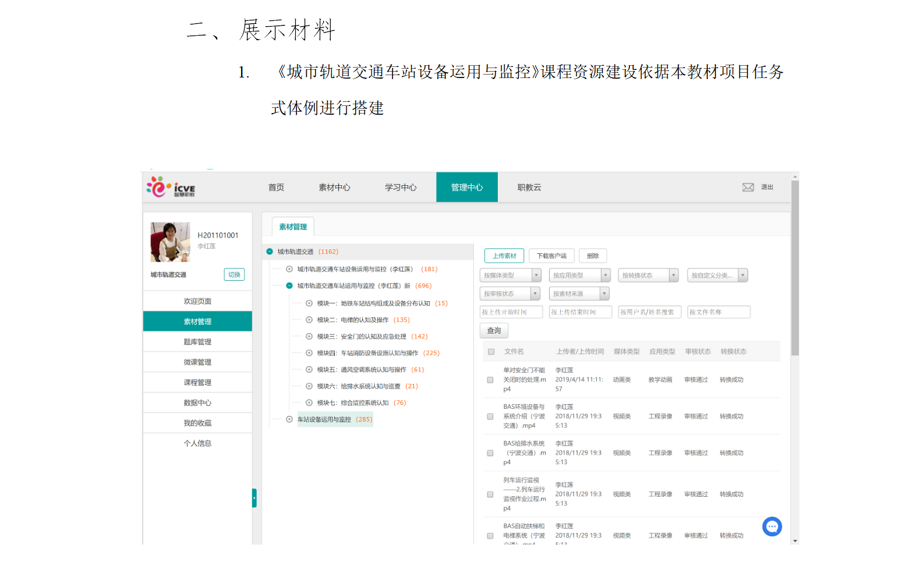
Task: Expand 车站设备运用与监控 (285) node icon
Action: [289, 419]
